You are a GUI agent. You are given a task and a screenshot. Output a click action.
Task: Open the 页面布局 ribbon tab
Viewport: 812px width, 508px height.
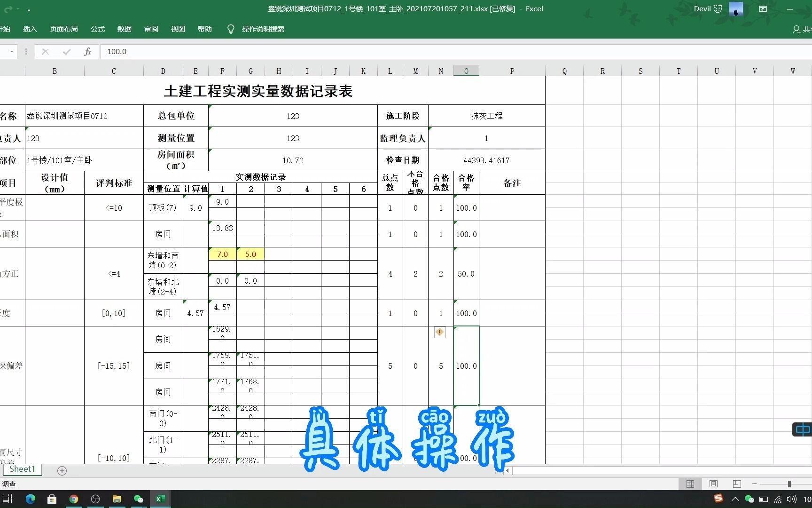pos(63,29)
